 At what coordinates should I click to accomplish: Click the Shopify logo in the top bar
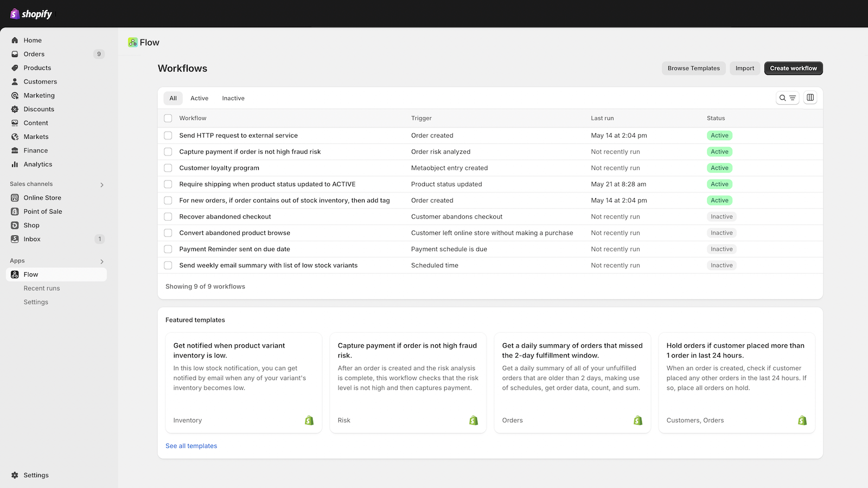click(31, 14)
